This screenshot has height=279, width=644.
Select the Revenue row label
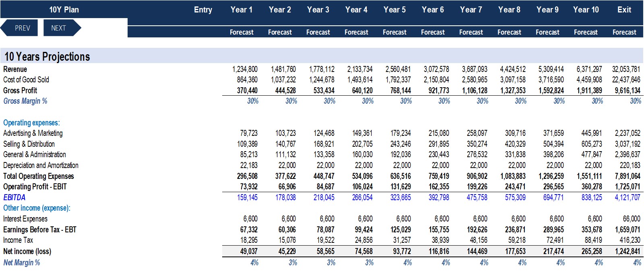(15, 69)
